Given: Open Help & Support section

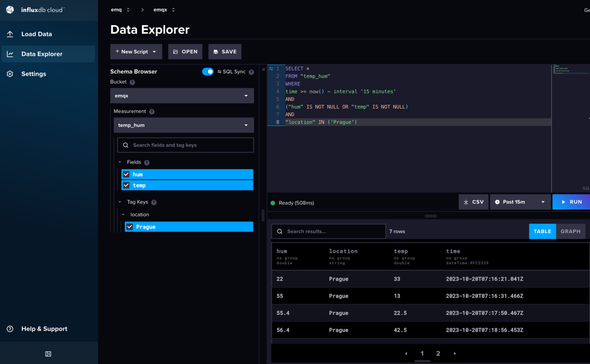Looking at the screenshot, I should 44,329.
